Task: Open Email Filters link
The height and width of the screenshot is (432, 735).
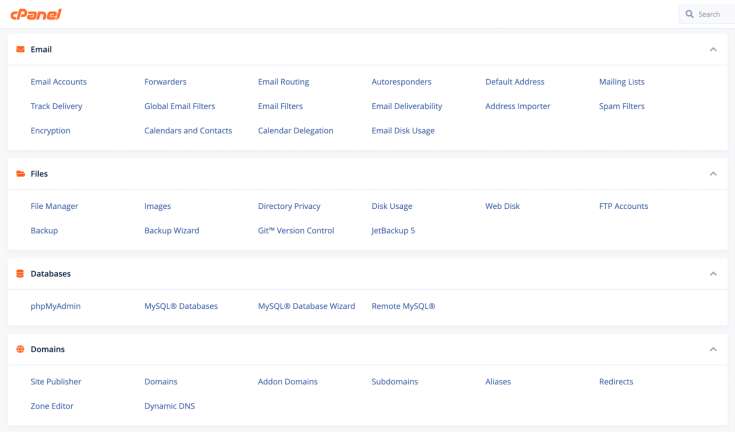Action: [x=280, y=106]
